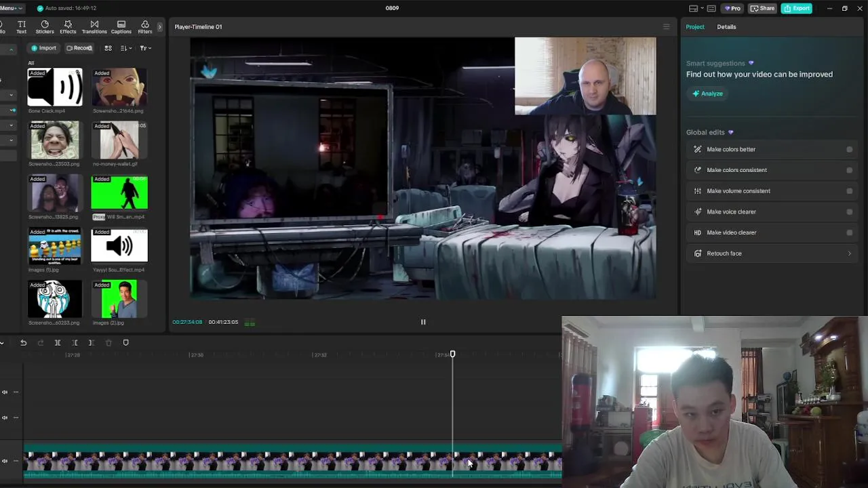The height and width of the screenshot is (488, 868).
Task: Click the current timecode 00:27:34:08
Action: [x=187, y=322]
